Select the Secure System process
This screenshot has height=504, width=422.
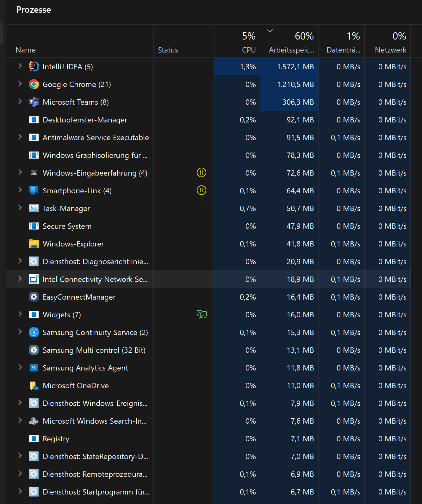[x=208, y=226]
